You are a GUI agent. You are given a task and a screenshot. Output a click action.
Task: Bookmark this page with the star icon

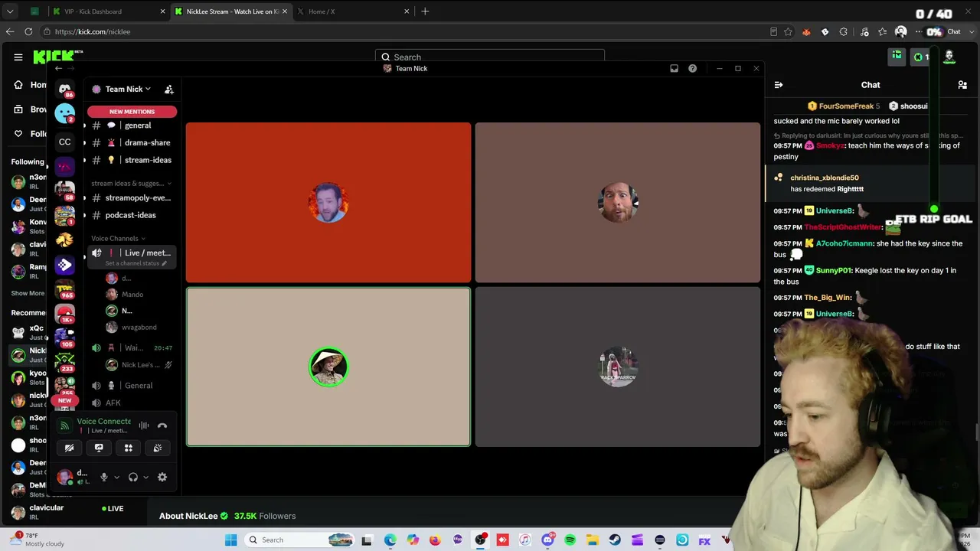[x=788, y=31]
